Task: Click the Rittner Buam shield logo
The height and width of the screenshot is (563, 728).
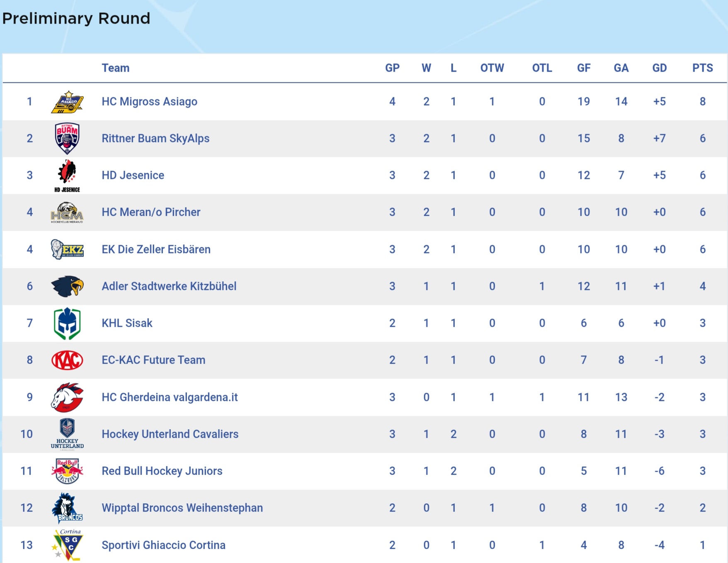Action: pos(67,138)
